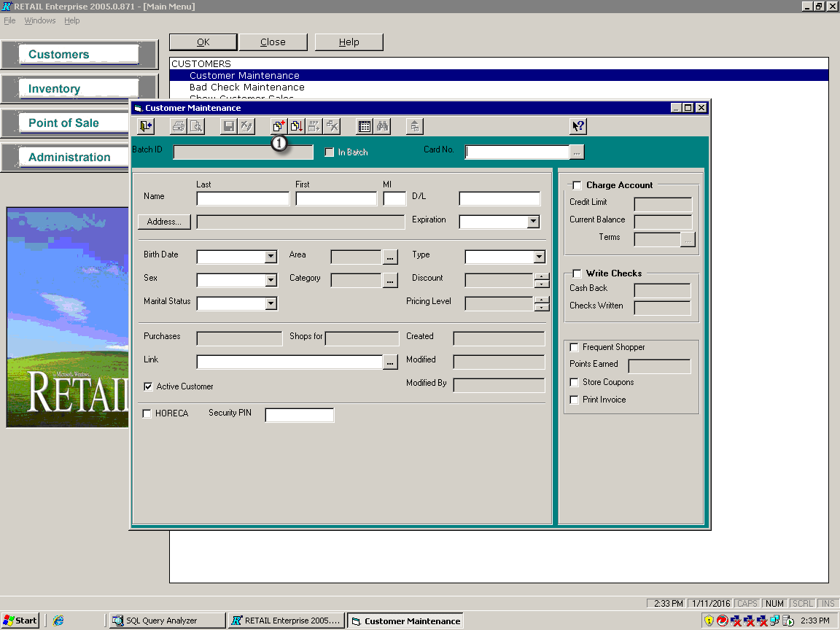Check the HORECA checkbox
The height and width of the screenshot is (630, 840).
(x=147, y=413)
